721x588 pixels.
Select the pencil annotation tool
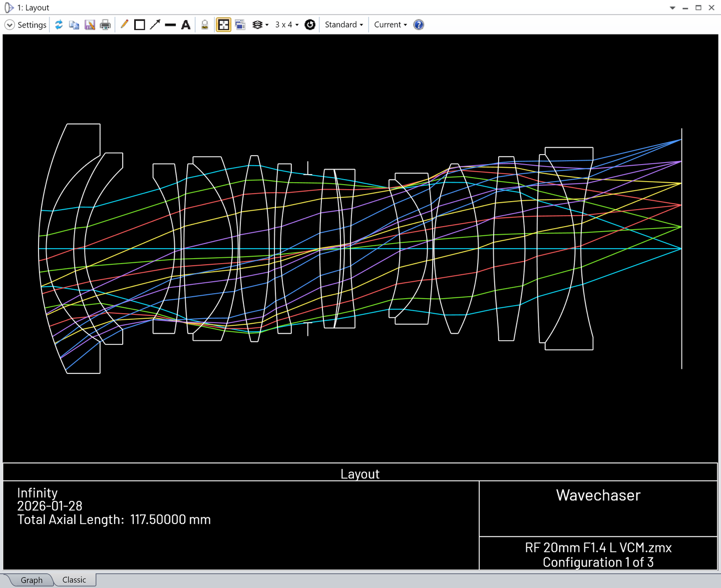[124, 25]
